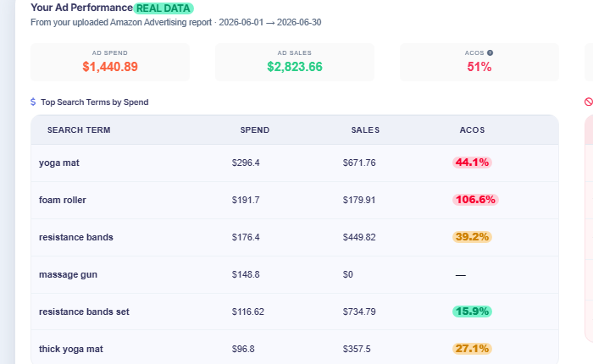Viewport: 593px width, 364px height.
Task: Click the $671.76 sales cell
Action: click(359, 163)
